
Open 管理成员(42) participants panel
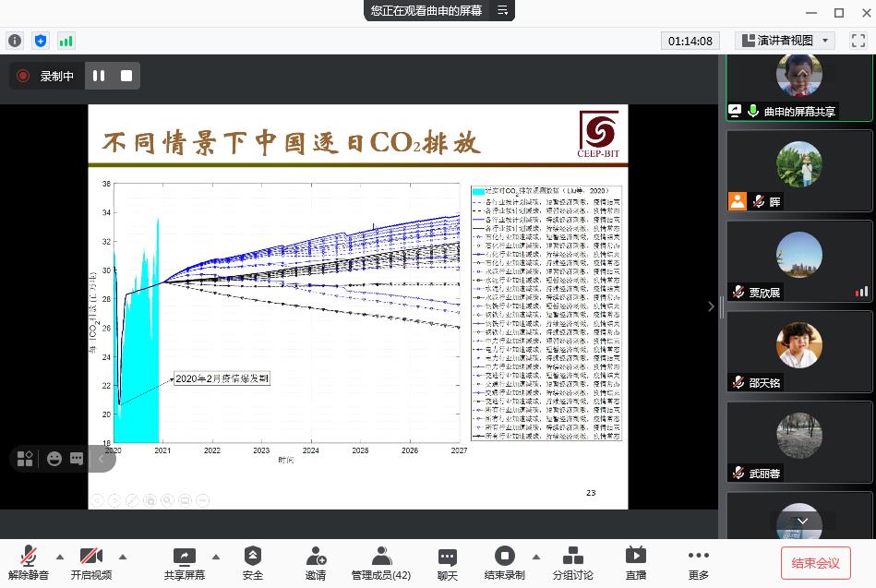click(381, 562)
